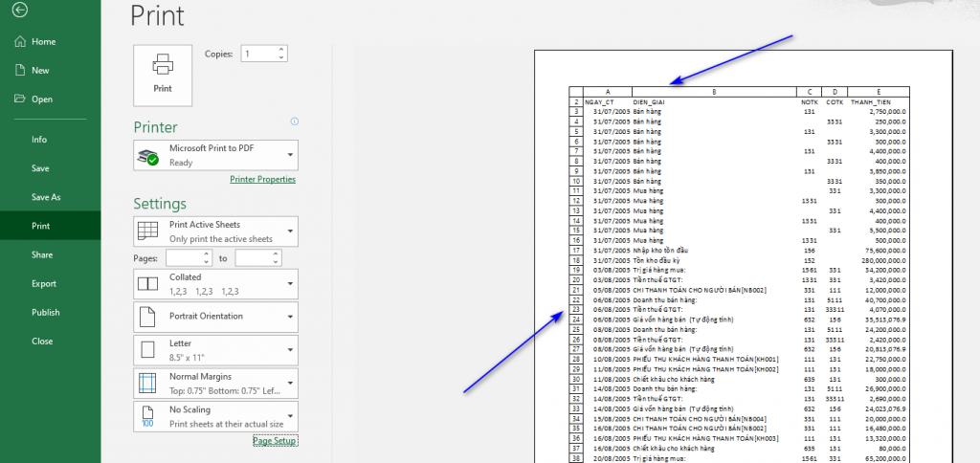980x463 pixels.
Task: Click the New document icon
Action: pyautogui.click(x=20, y=70)
